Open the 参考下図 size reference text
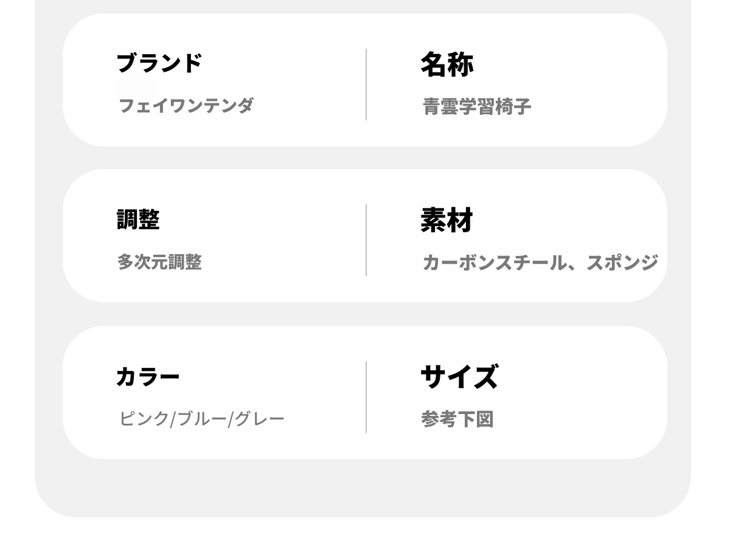 click(457, 420)
